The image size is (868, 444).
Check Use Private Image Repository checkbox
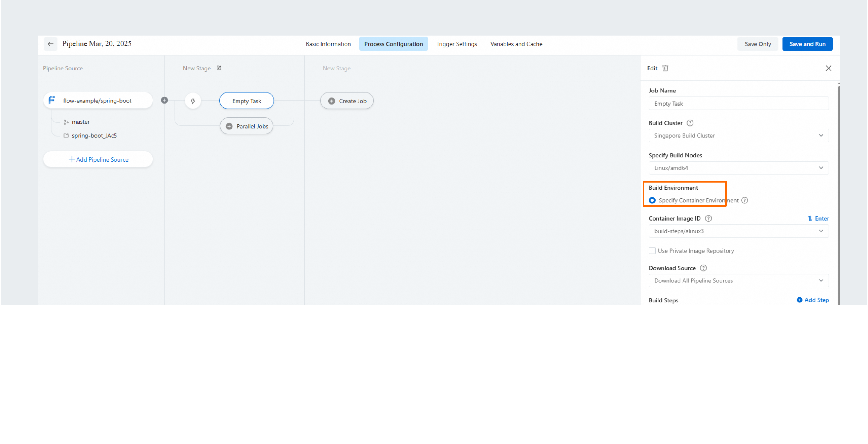point(652,251)
